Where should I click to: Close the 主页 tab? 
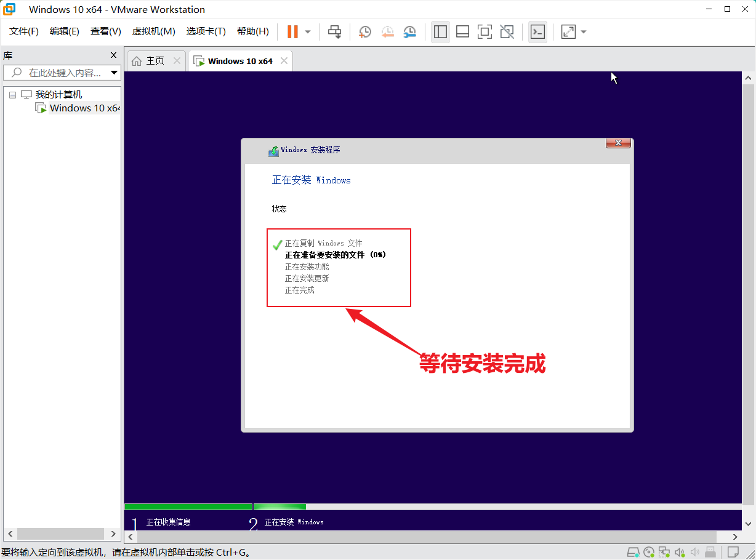177,61
